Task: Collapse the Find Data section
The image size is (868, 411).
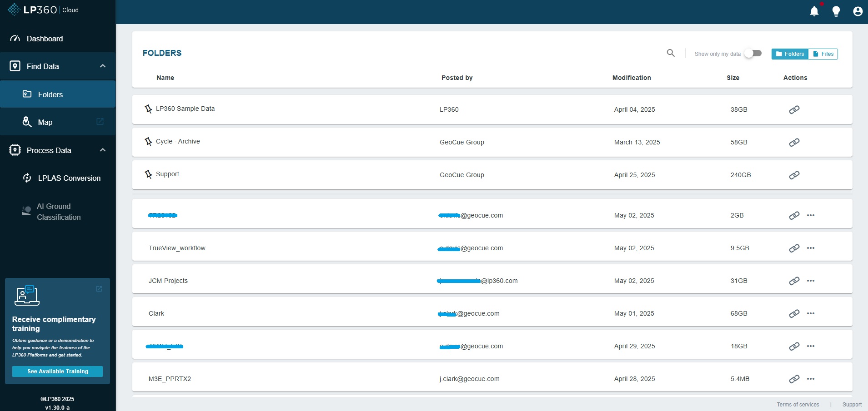Action: 103,66
